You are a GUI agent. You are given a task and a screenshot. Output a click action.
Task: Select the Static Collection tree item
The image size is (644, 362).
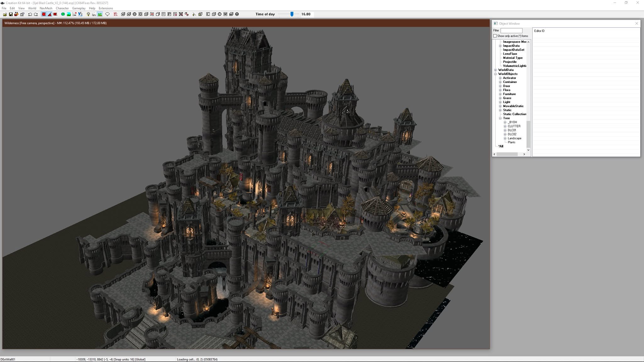[514, 114]
